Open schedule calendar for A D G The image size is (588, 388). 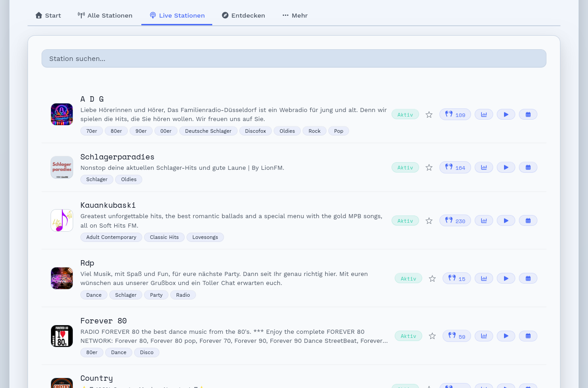pos(528,115)
